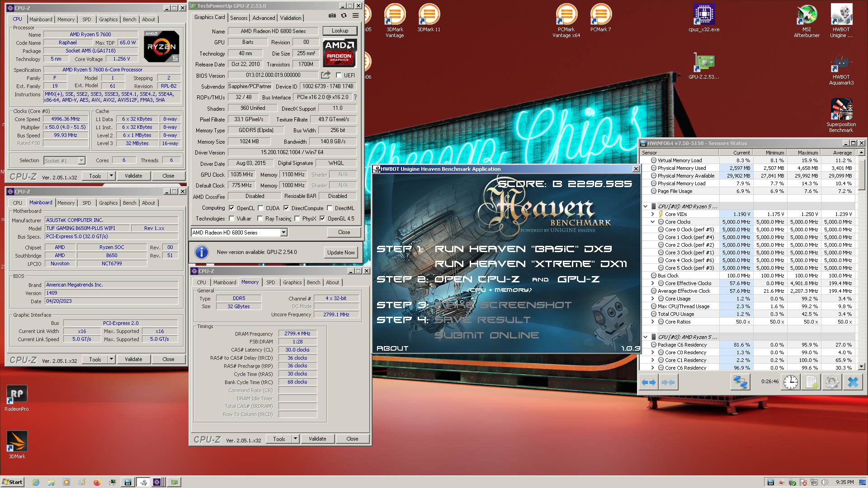Close HWiNFO sensors with blue X icon
This screenshot has height=488, width=868.
853,382
